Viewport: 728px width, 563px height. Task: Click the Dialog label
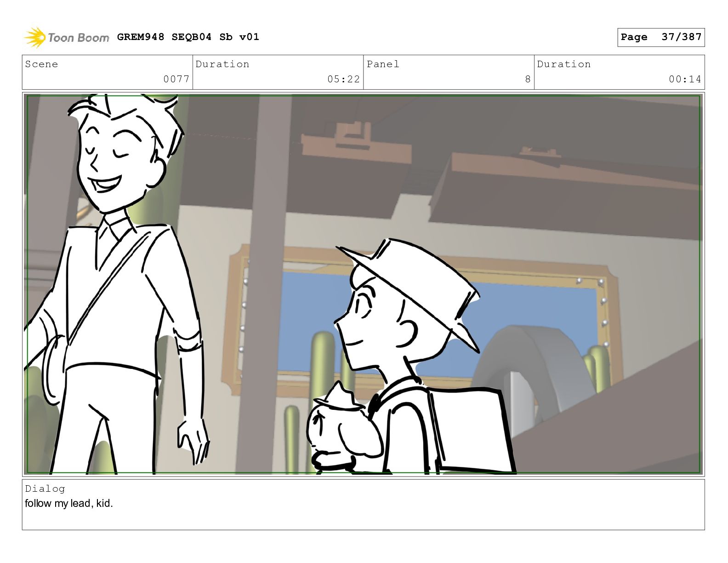coord(45,488)
